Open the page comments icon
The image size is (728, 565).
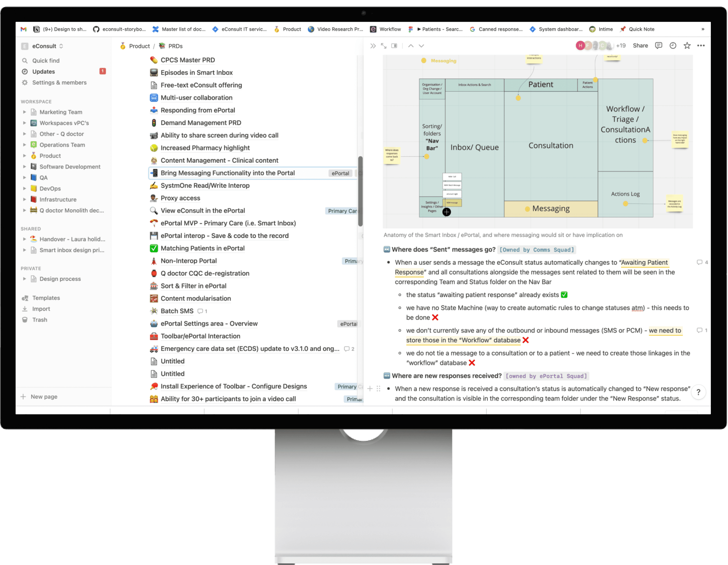click(x=658, y=46)
